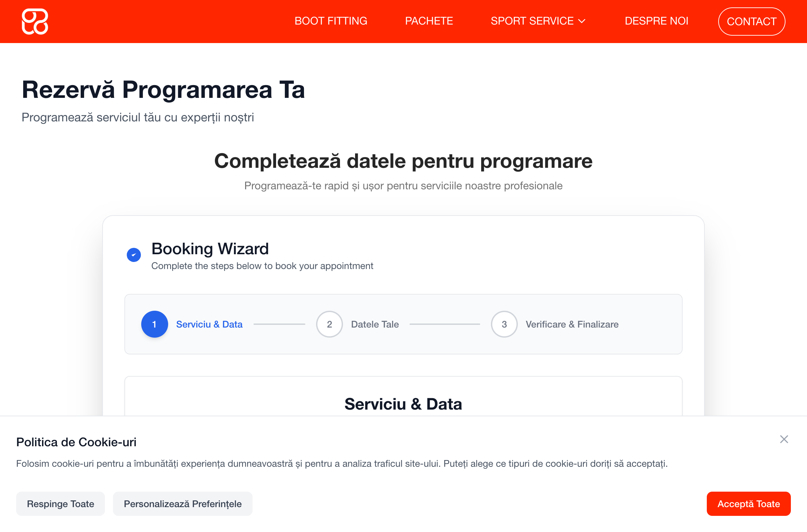Click the Verificare & Finalizare step label
This screenshot has height=532, width=807.
point(572,325)
